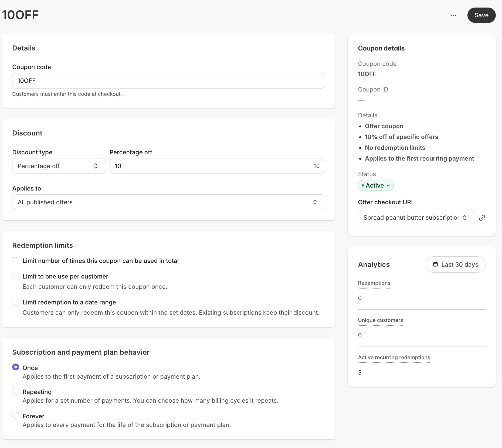This screenshot has height=448, width=502.
Task: Select the Repeating payment behavior option
Action: (16, 391)
